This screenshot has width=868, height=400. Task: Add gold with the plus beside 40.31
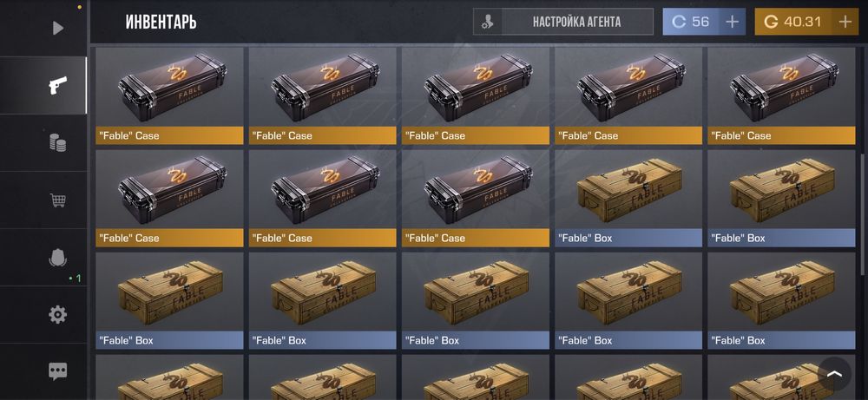tap(845, 23)
